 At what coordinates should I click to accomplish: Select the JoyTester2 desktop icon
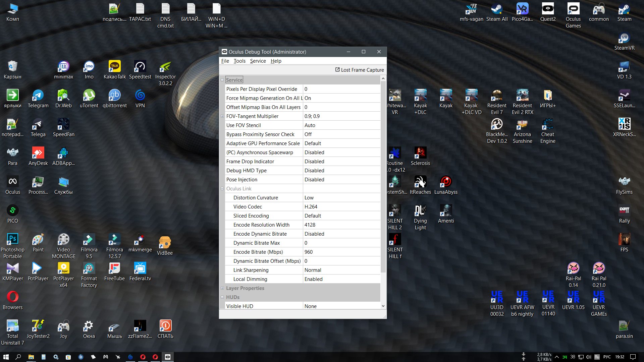point(38,329)
